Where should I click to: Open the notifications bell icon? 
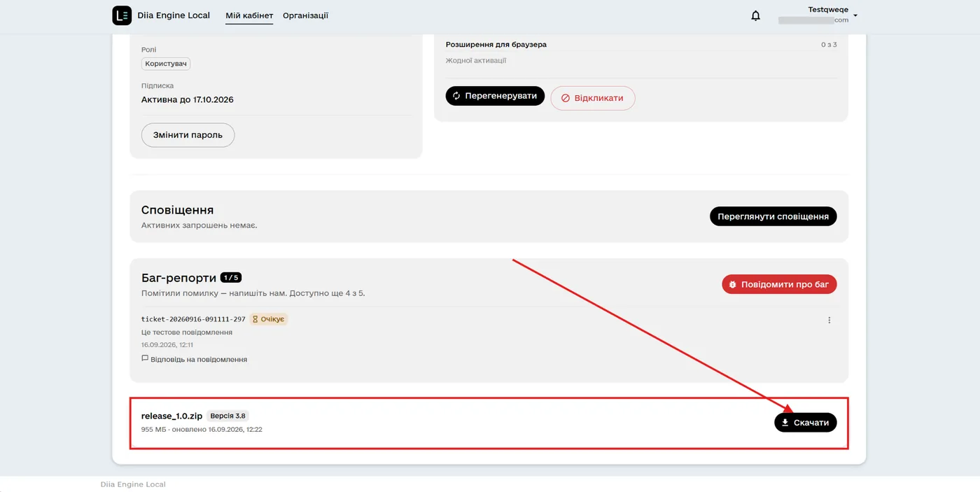(755, 15)
